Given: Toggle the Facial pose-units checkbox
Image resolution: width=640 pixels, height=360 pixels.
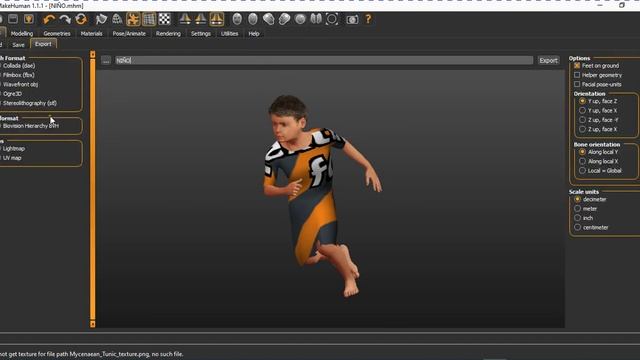Looking at the screenshot, I should point(577,84).
